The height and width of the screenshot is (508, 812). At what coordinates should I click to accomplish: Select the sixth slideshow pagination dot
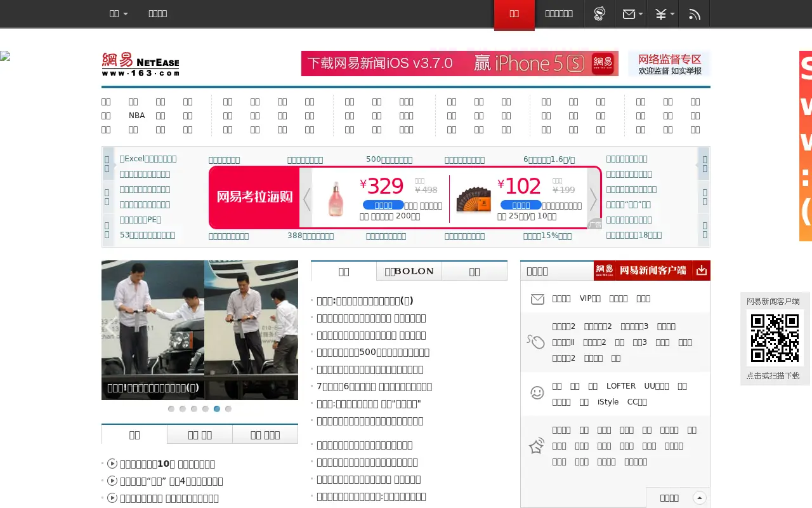(x=228, y=409)
